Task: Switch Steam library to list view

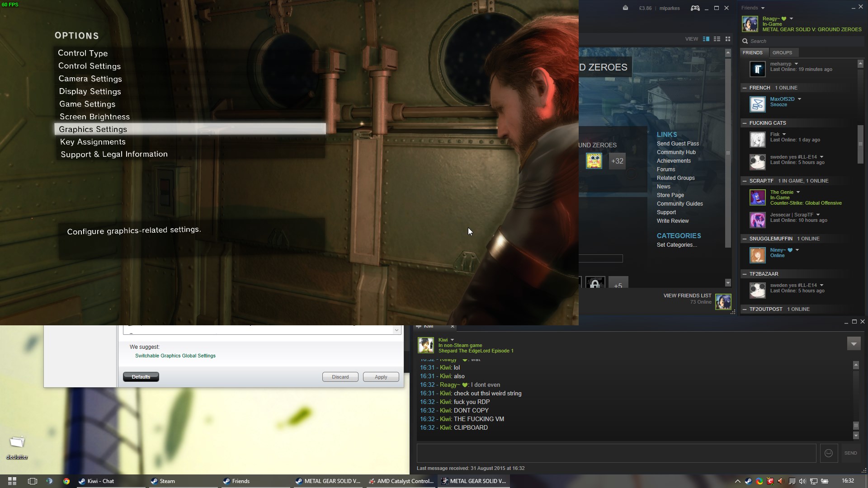Action: pyautogui.click(x=717, y=39)
